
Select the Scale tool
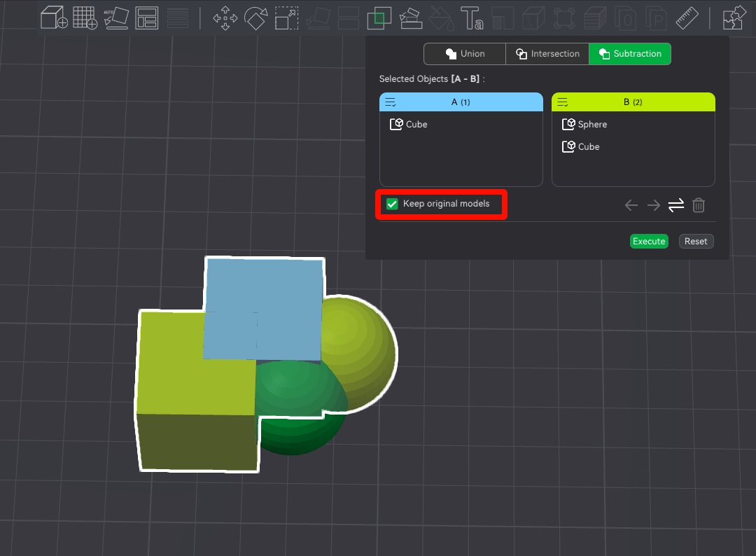[x=286, y=18]
